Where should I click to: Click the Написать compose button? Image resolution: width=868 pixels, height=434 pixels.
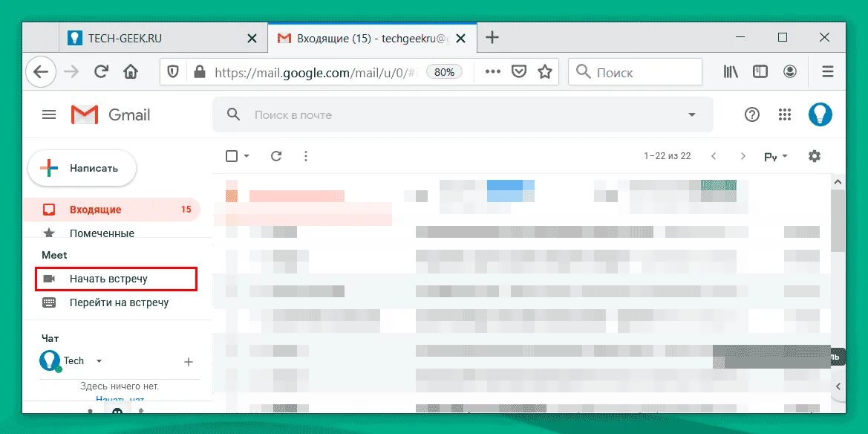(82, 168)
